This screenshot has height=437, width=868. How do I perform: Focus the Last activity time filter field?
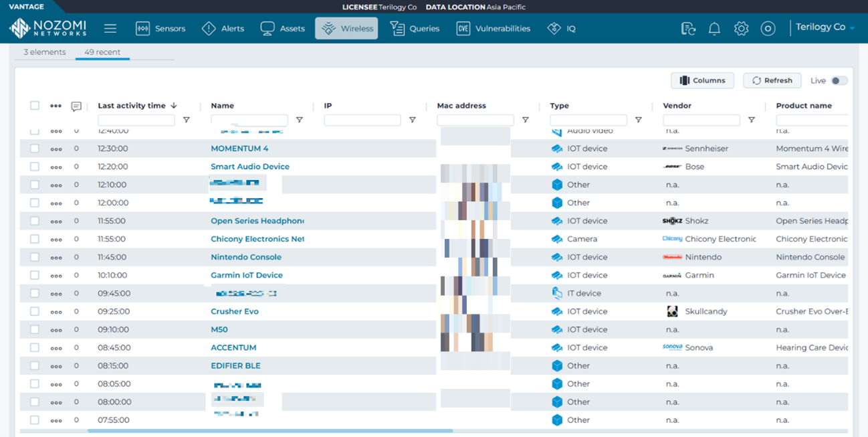coord(136,120)
